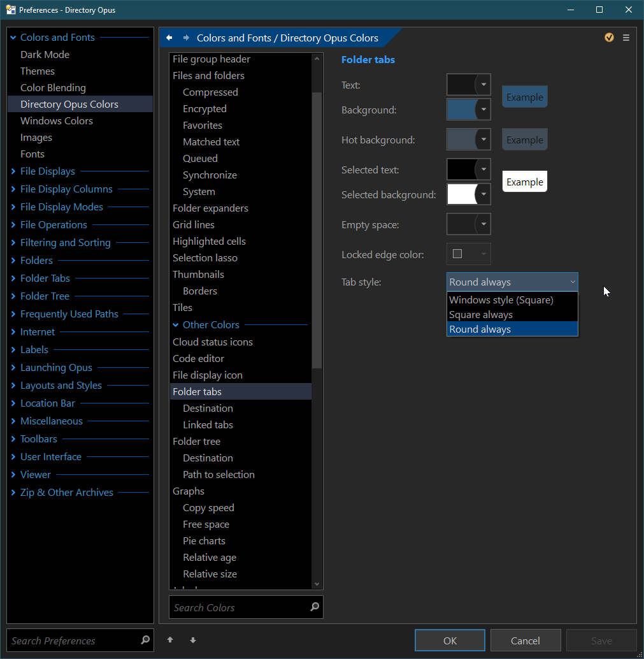Image resolution: width=644 pixels, height=659 pixels.
Task: Go forward with the right arrow icon
Action: coord(186,38)
